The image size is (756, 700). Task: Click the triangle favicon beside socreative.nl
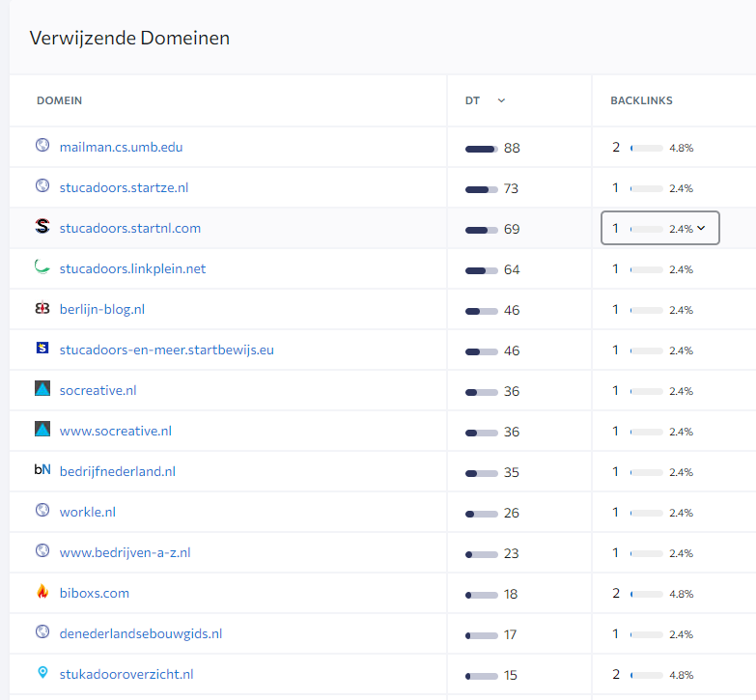click(42, 388)
